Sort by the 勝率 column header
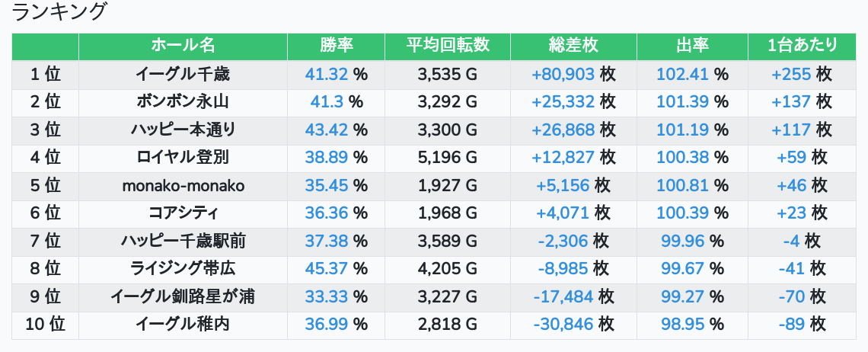Image resolution: width=868 pixels, height=352 pixels. 336,46
